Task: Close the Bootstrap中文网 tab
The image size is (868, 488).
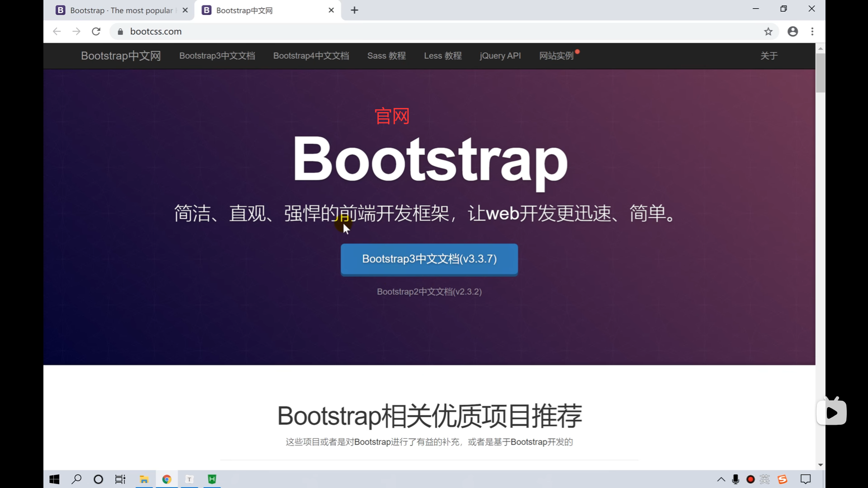Action: [x=331, y=10]
